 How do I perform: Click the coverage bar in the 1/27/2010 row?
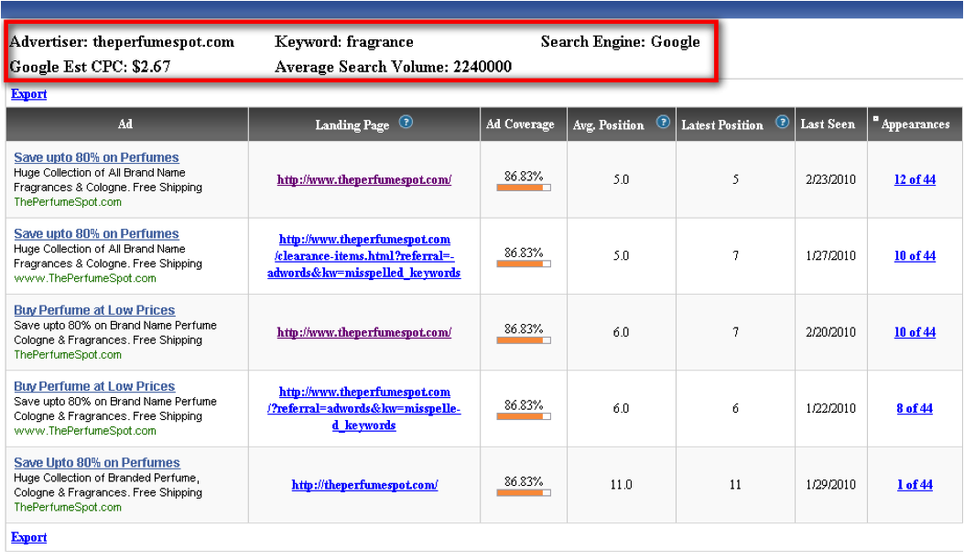[x=524, y=264]
